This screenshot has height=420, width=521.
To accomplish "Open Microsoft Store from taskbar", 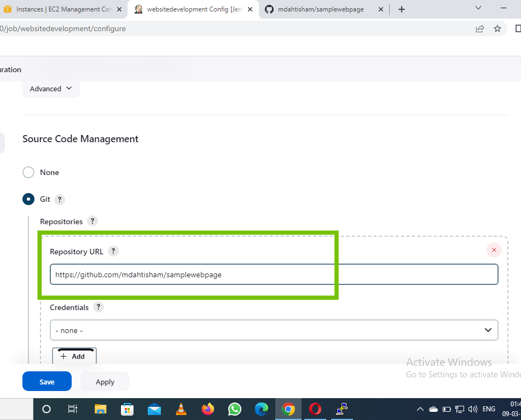I will [x=128, y=409].
